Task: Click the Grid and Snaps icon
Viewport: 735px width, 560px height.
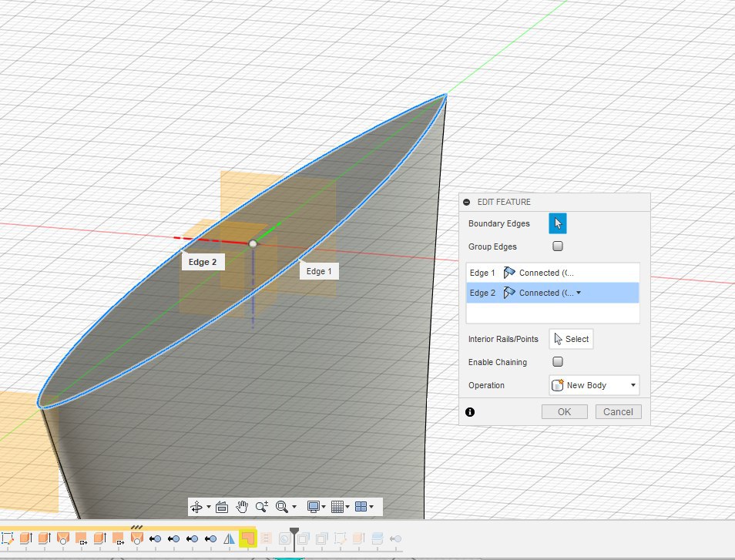Action: [337, 507]
